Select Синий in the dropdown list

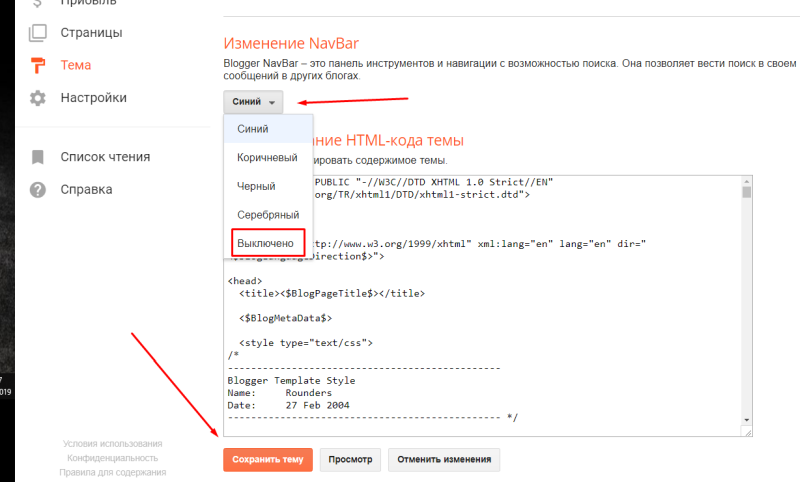point(252,128)
